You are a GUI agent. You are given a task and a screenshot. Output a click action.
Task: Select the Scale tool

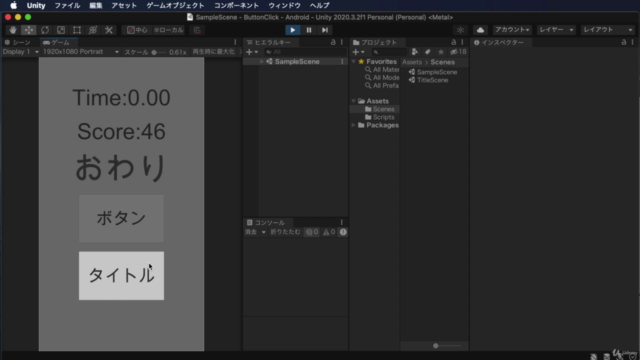click(61, 30)
